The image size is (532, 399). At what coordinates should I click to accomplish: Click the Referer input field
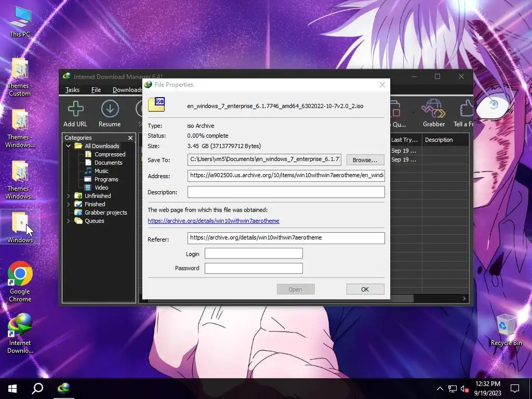286,238
